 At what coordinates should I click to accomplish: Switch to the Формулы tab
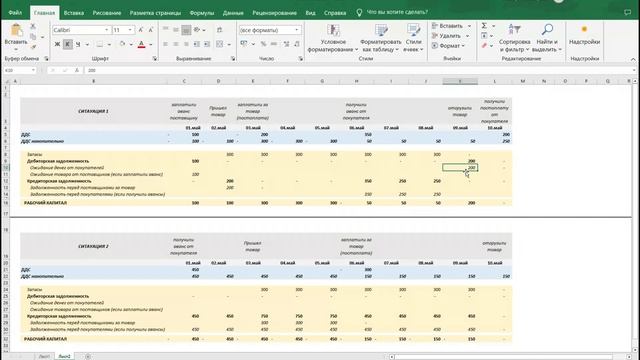202,13
